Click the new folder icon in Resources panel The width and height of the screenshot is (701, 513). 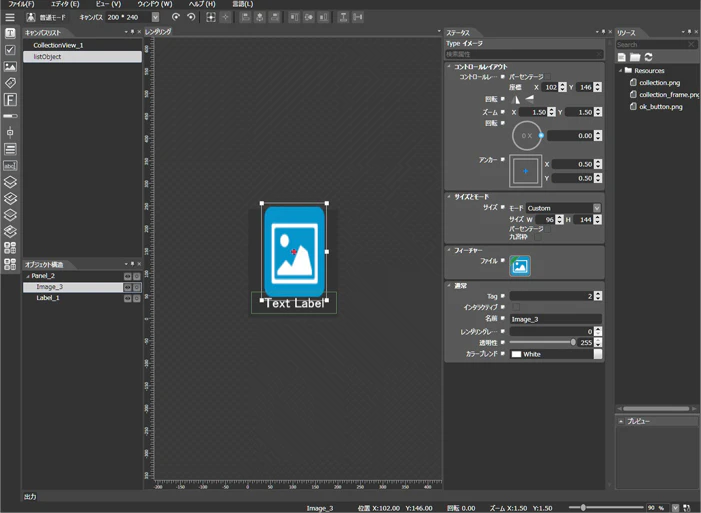coord(635,57)
